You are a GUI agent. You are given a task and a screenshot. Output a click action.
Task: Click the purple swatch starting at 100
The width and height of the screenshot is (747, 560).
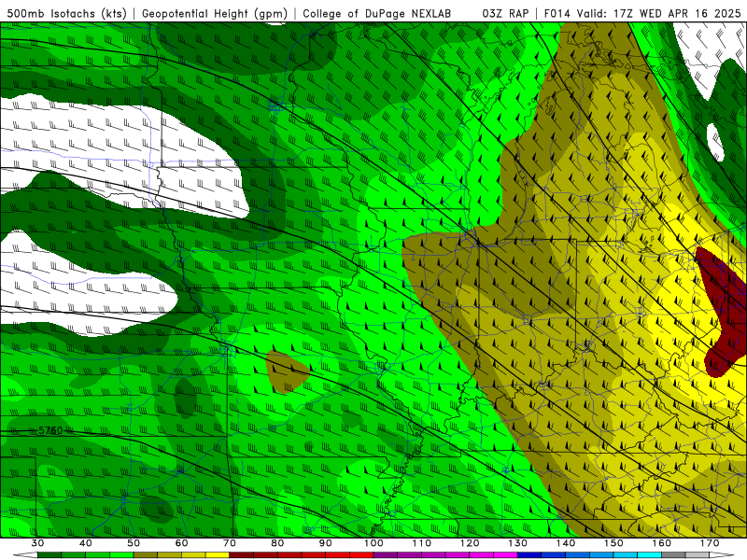pos(386,555)
